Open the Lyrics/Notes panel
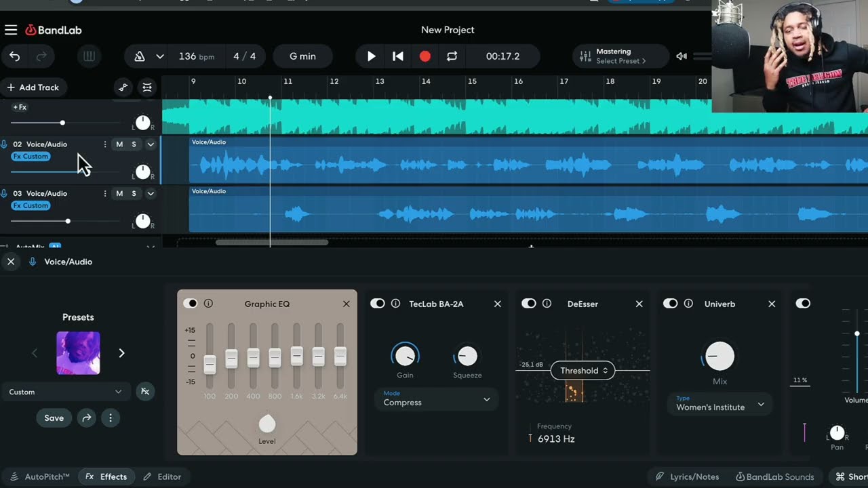Viewport: 868px width, 488px height. click(687, 476)
